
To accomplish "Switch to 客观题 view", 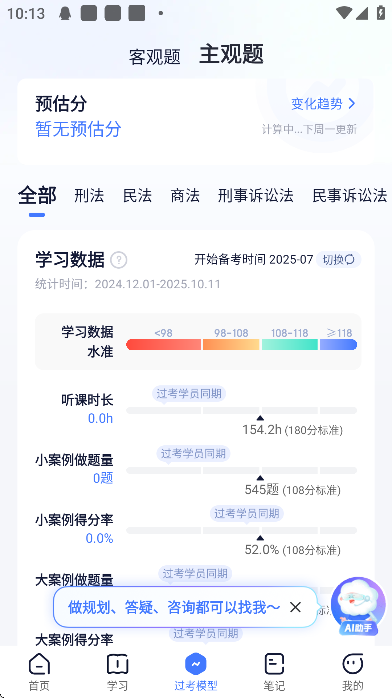I will (154, 57).
